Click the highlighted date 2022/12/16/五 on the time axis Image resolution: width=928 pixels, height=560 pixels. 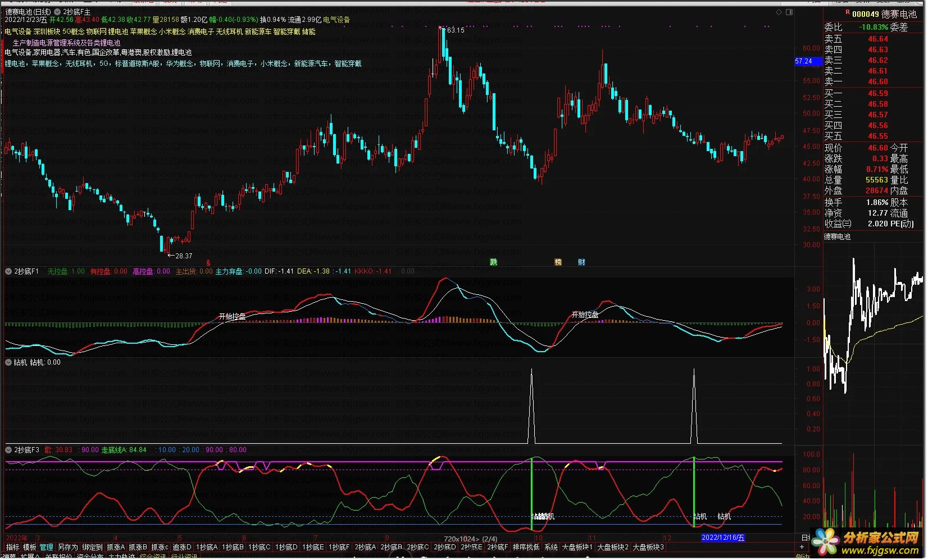[723, 538]
